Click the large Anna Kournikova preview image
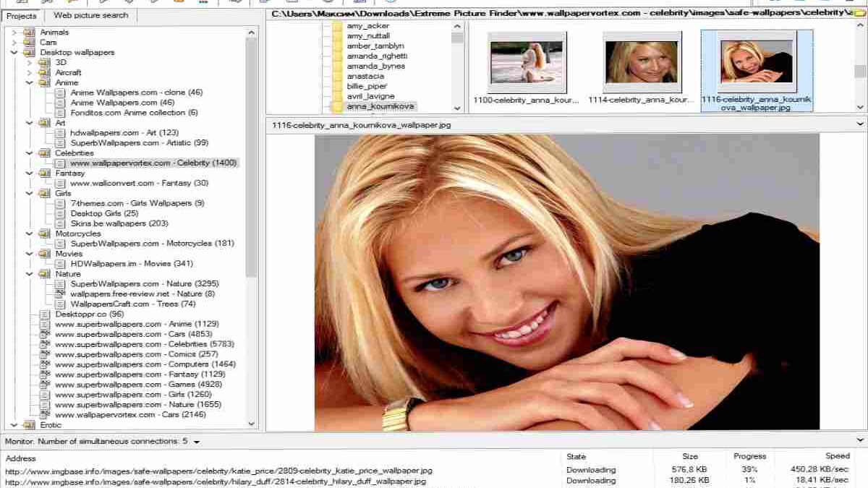Screen dimensions: 868x488 pyautogui.click(x=566, y=282)
